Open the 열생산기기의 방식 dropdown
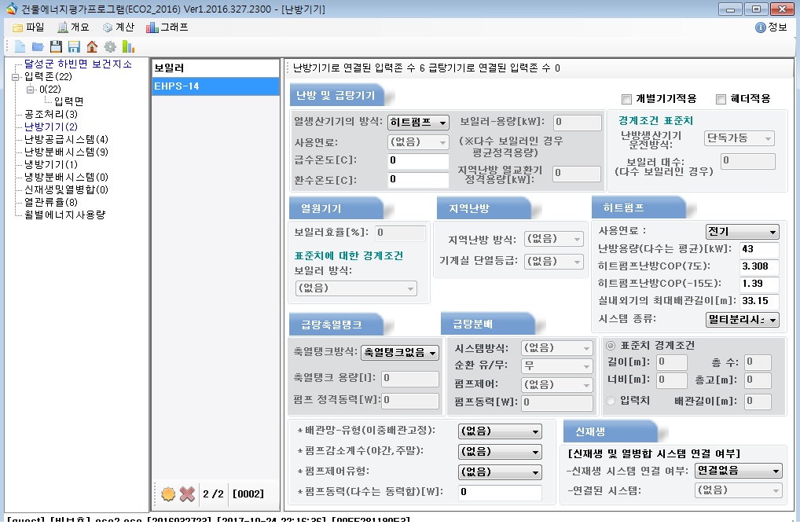This screenshot has width=800, height=532. [x=418, y=123]
